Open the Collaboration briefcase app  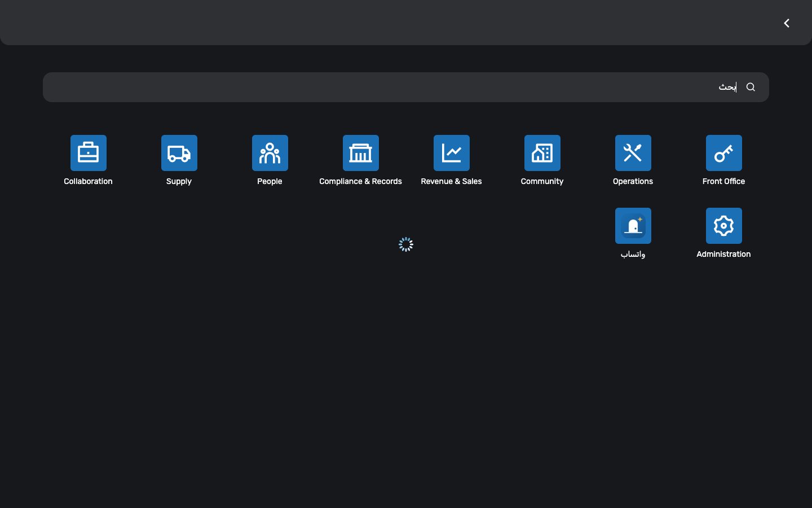[89, 153]
